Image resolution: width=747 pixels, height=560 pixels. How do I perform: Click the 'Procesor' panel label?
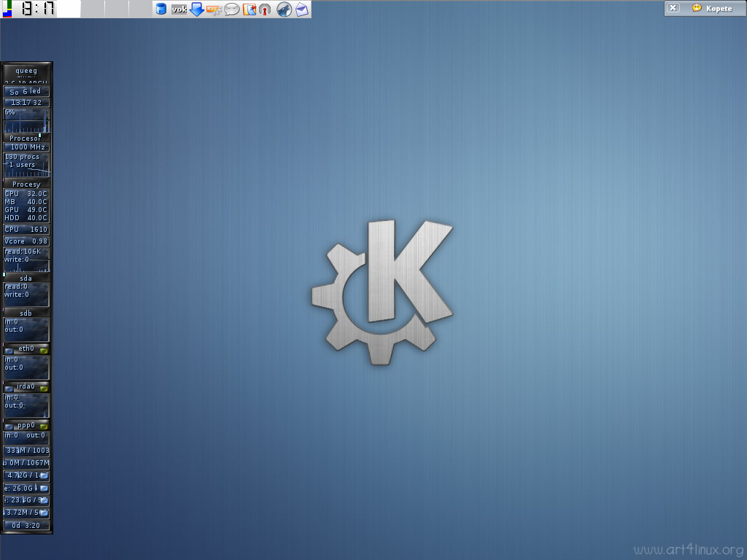pyautogui.click(x=25, y=138)
